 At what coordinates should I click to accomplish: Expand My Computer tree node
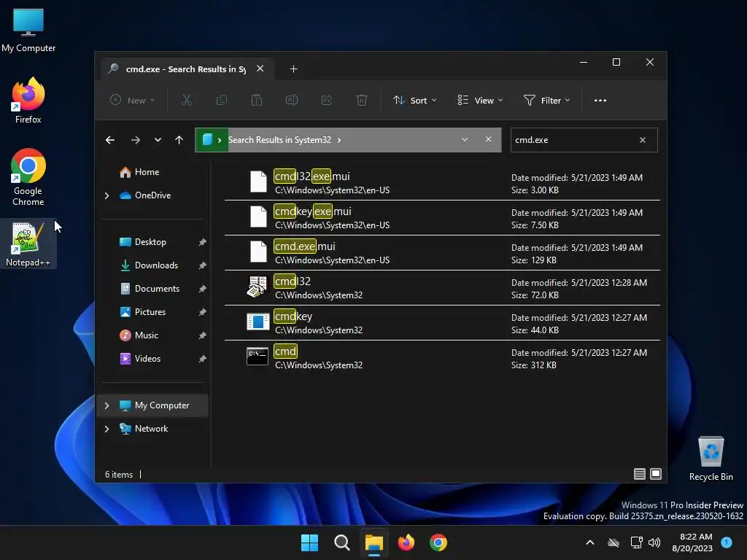pos(107,405)
